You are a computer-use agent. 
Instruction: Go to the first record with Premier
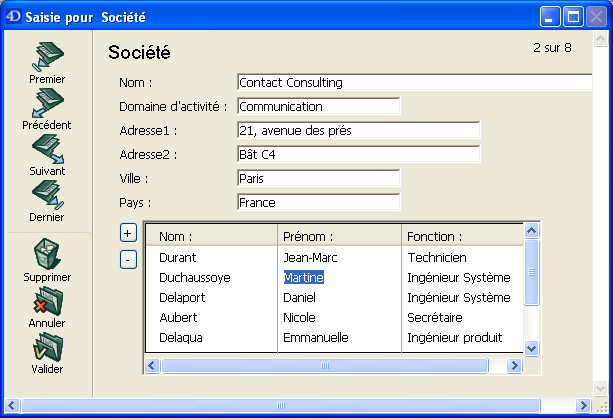pyautogui.click(x=47, y=58)
